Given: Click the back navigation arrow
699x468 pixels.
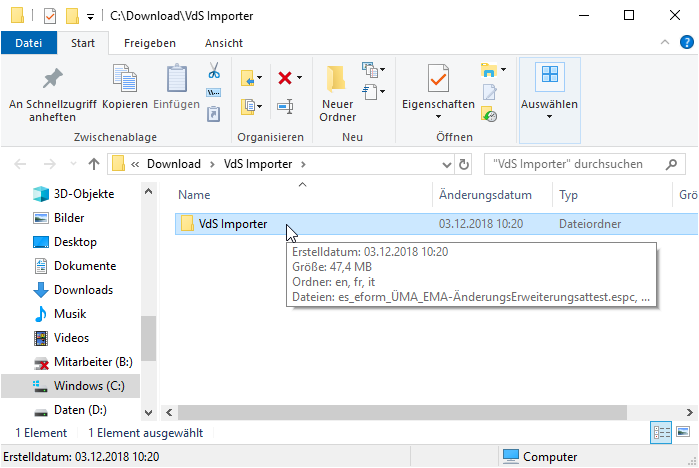Looking at the screenshot, I should click(20, 164).
